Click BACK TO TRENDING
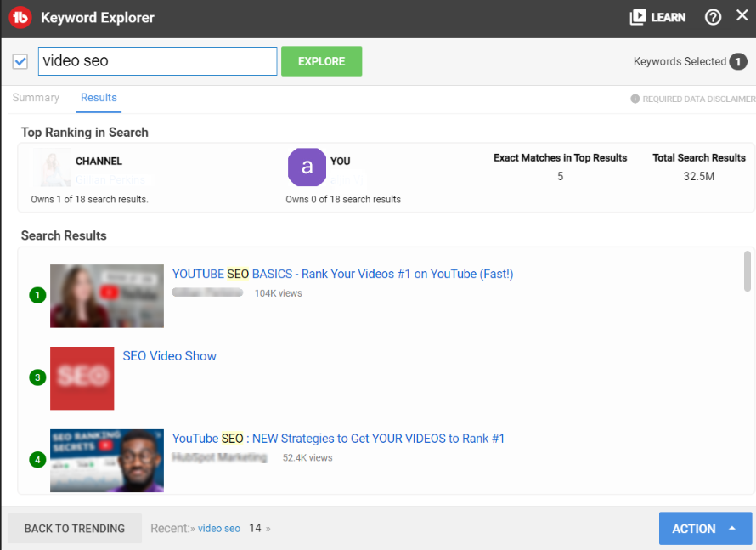The height and width of the screenshot is (550, 756). (74, 528)
